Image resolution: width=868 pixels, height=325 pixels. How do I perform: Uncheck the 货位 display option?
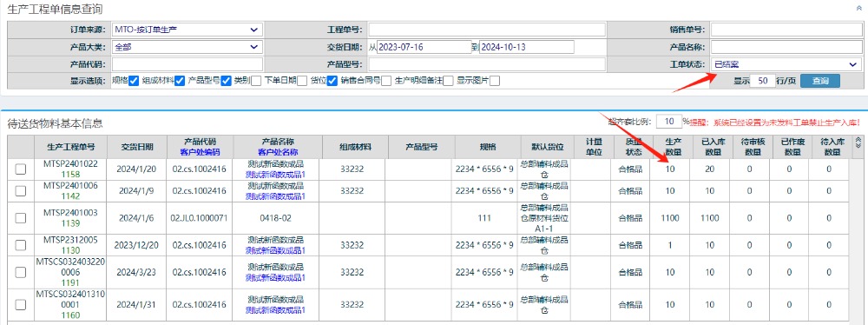332,81
